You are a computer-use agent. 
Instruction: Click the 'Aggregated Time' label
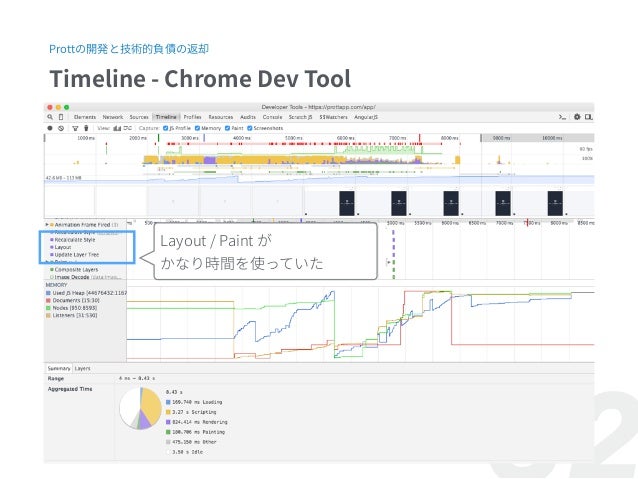pyautogui.click(x=70, y=389)
